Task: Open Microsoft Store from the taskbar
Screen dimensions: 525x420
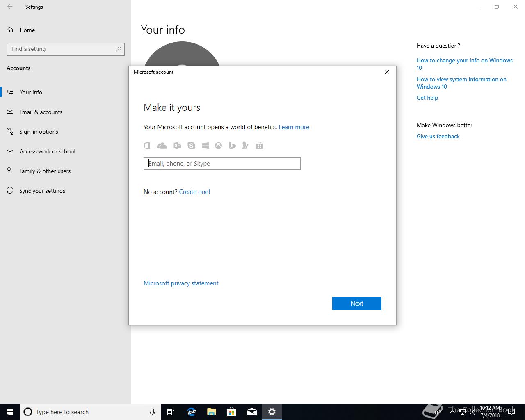Action: click(232, 412)
